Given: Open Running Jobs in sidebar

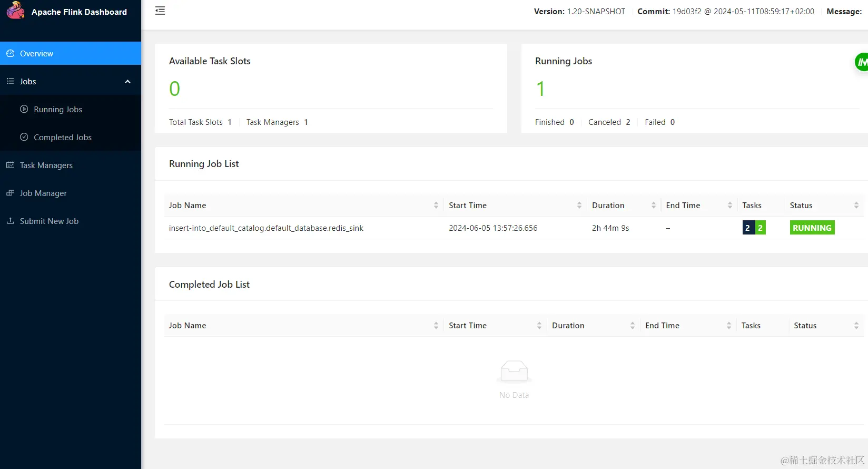Looking at the screenshot, I should point(71,109).
